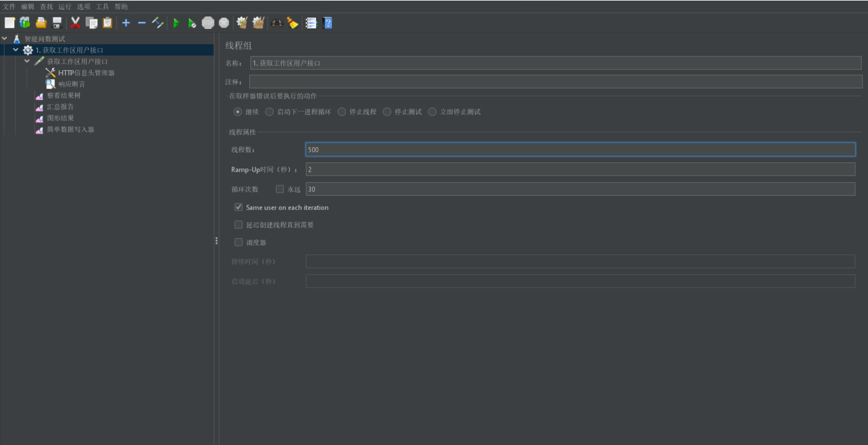
Task: Collapse all nodes with the minus icon
Action: click(x=142, y=23)
